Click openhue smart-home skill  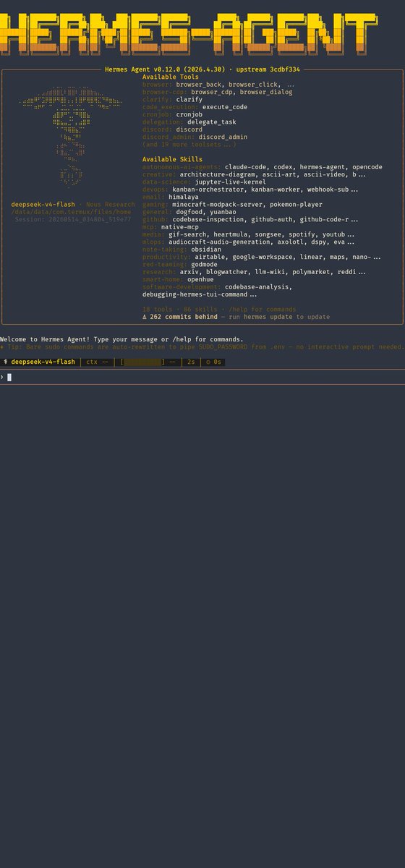tap(200, 279)
